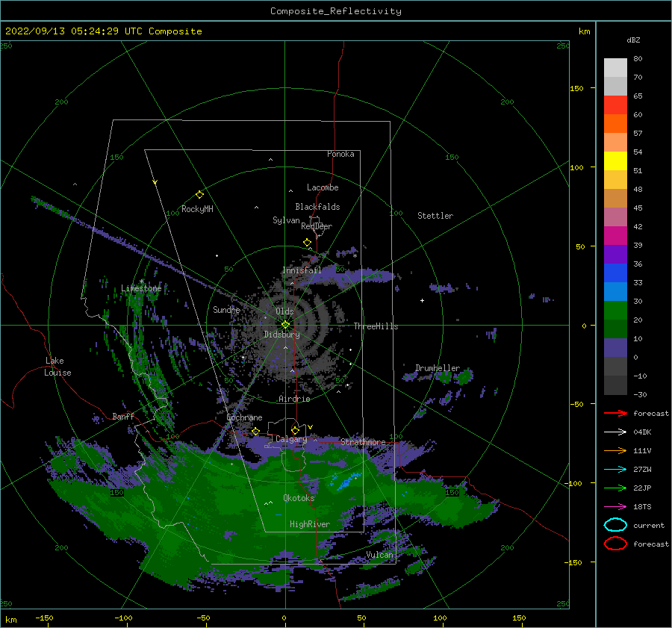Click the -150 tick on horizontal axis
The image size is (672, 628).
(x=44, y=618)
